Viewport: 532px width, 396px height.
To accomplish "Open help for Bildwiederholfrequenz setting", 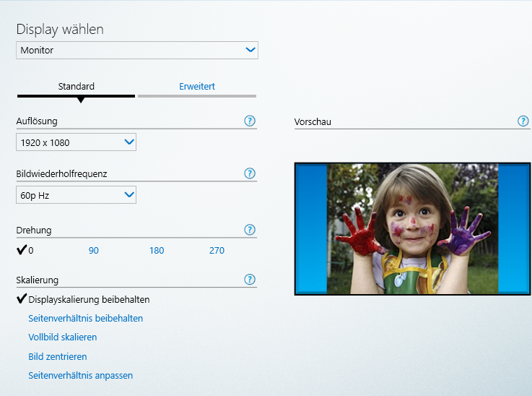I will (250, 173).
